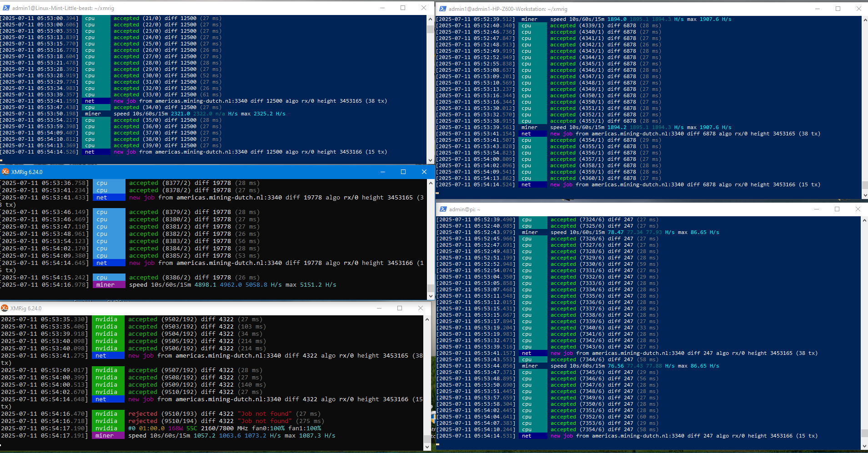Click scroll-down arrow in HP-Z600-Workstation window

tap(865, 195)
